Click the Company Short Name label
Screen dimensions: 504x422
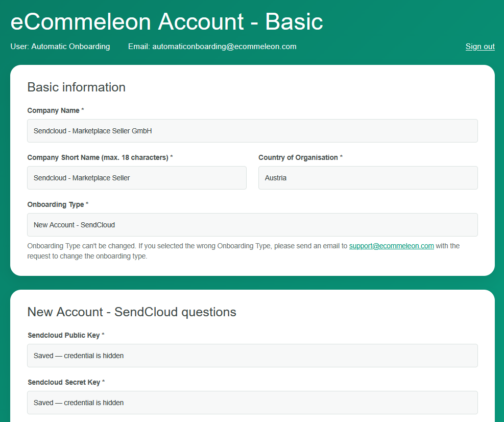100,157
